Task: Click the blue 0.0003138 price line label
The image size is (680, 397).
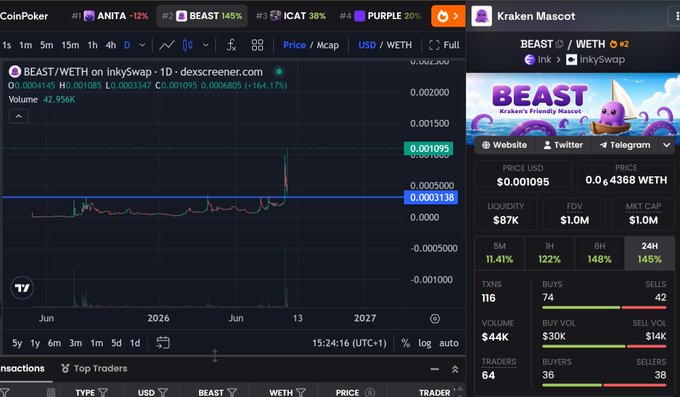Action: 431,197
